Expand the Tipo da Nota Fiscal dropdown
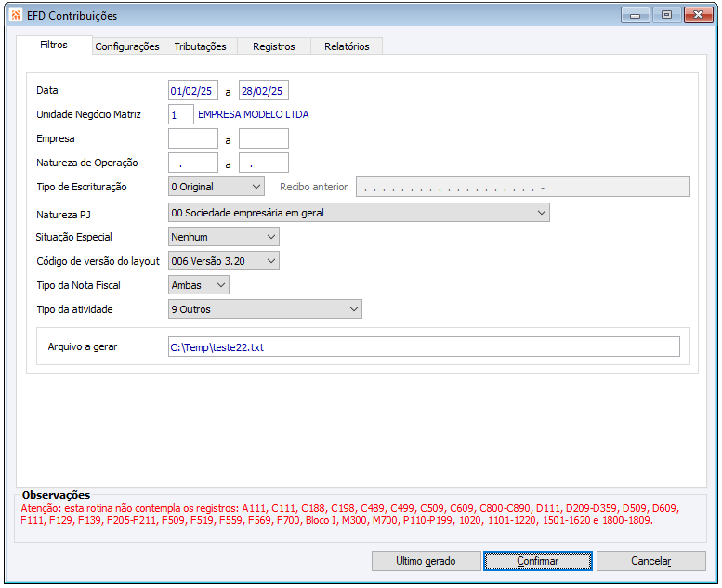The height and width of the screenshot is (588, 722). click(x=199, y=285)
